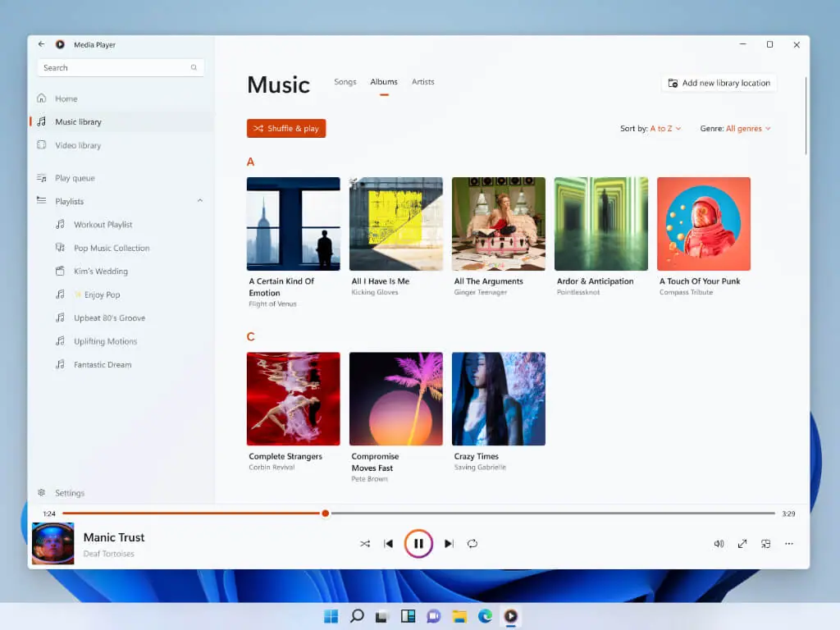Open Complete Strangers album cover
Image resolution: width=840 pixels, height=630 pixels.
294,399
